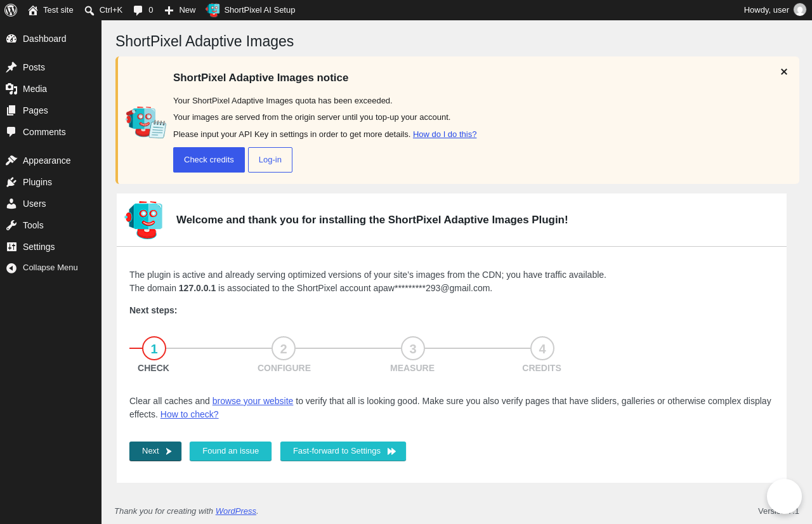The image size is (812, 524).
Task: Collapse the sidebar via Collapse Menu
Action: pos(51,268)
